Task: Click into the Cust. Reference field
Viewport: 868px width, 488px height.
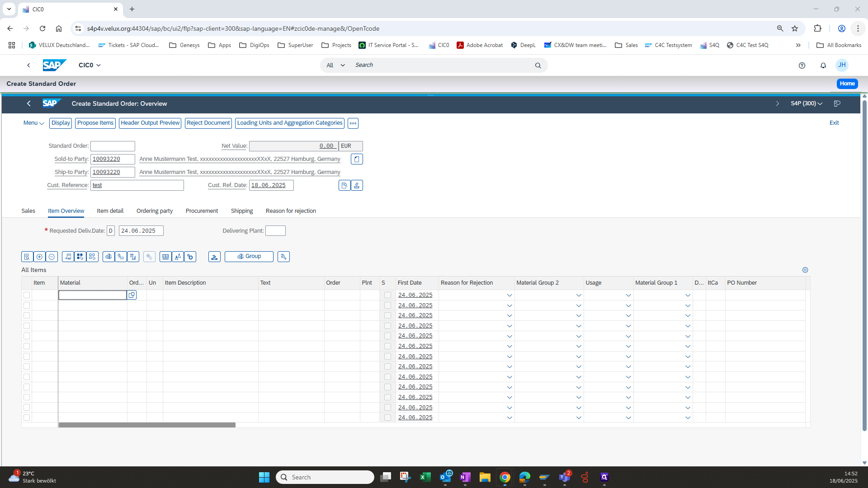Action: click(x=137, y=185)
